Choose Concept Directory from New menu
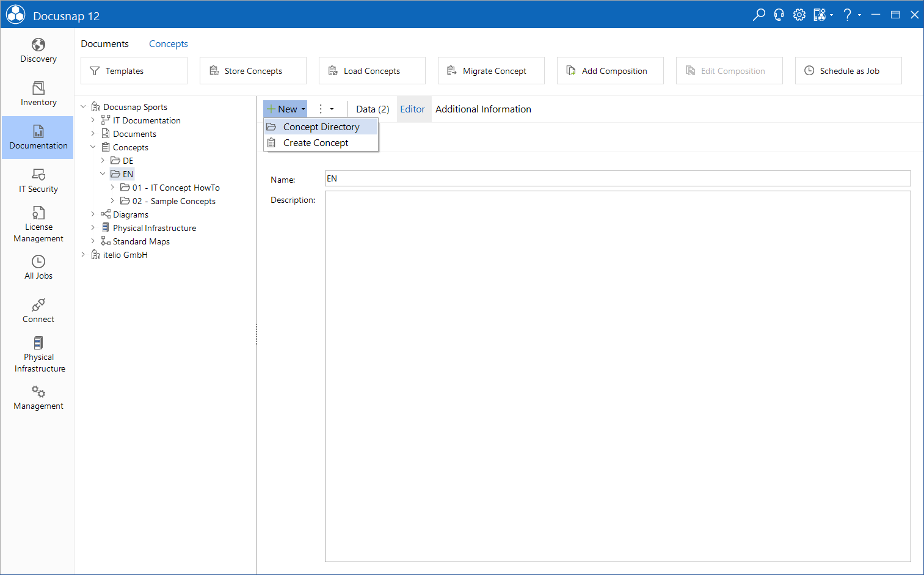Screen dimensions: 924x575 [x=321, y=126]
